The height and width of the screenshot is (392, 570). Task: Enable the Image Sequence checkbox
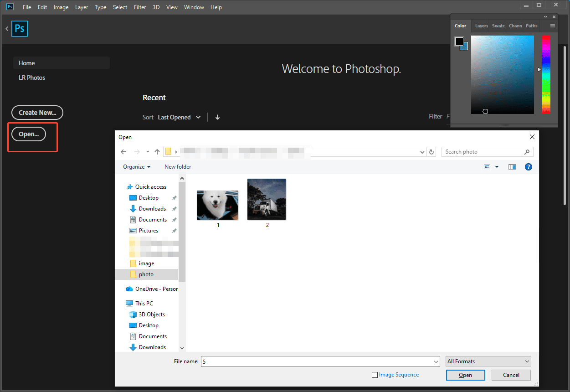click(x=375, y=374)
